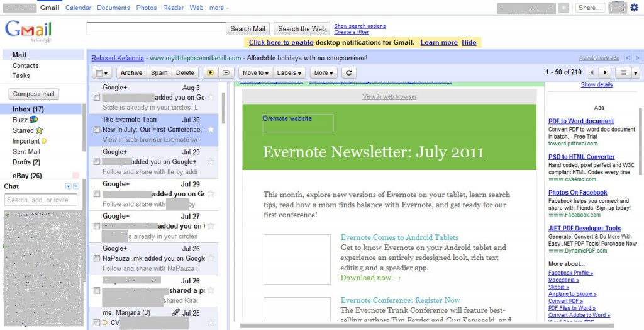
Task: Open the settings gear icon
Action: [x=635, y=7]
